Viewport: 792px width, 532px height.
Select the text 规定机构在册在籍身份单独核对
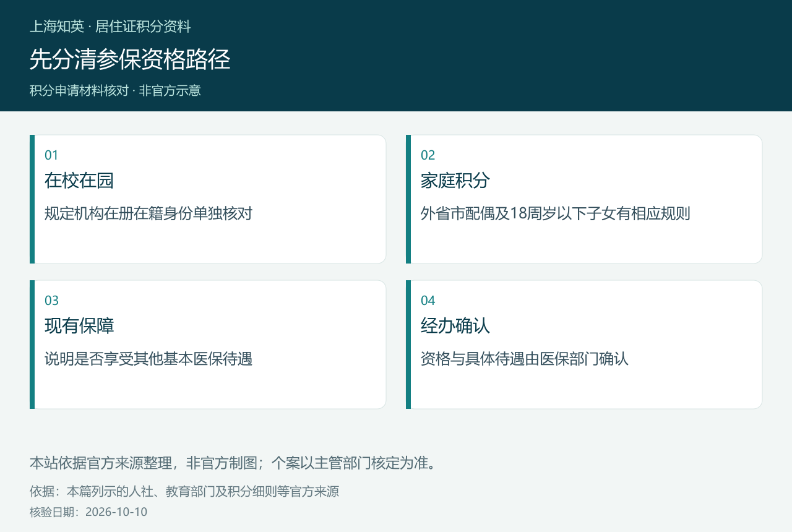tap(148, 214)
